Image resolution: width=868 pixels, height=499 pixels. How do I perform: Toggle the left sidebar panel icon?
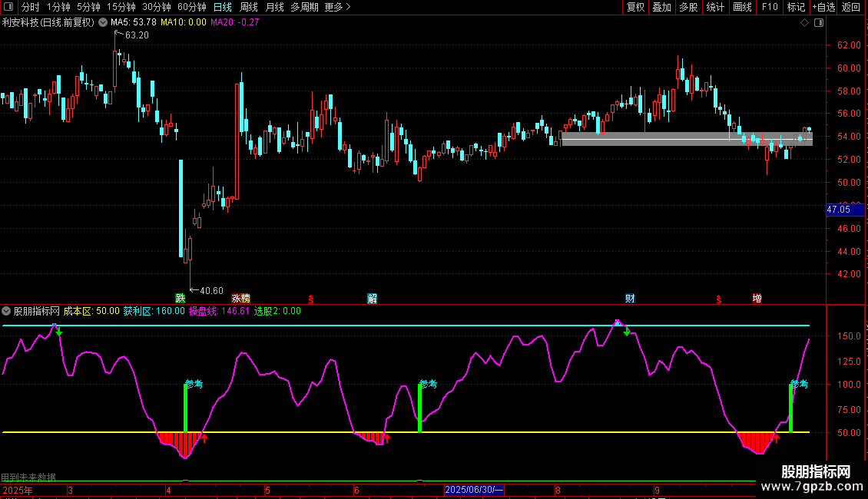[x=8, y=7]
